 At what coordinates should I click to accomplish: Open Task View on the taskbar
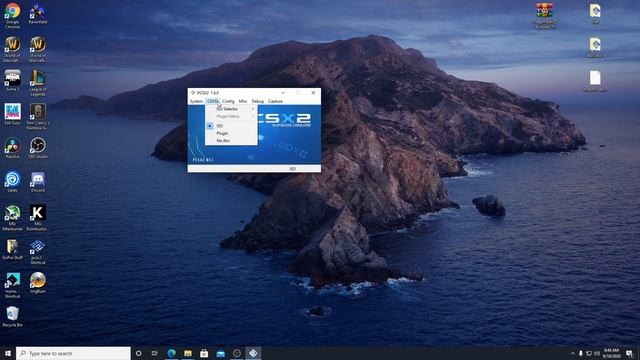(x=155, y=353)
